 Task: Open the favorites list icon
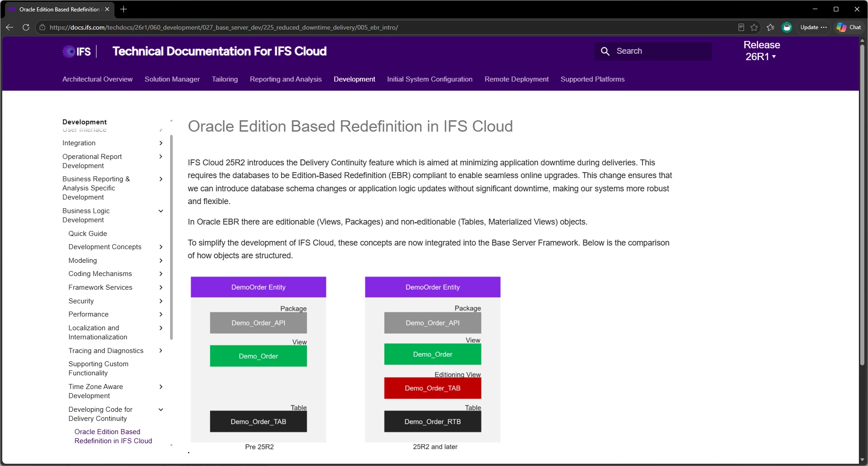(x=770, y=27)
